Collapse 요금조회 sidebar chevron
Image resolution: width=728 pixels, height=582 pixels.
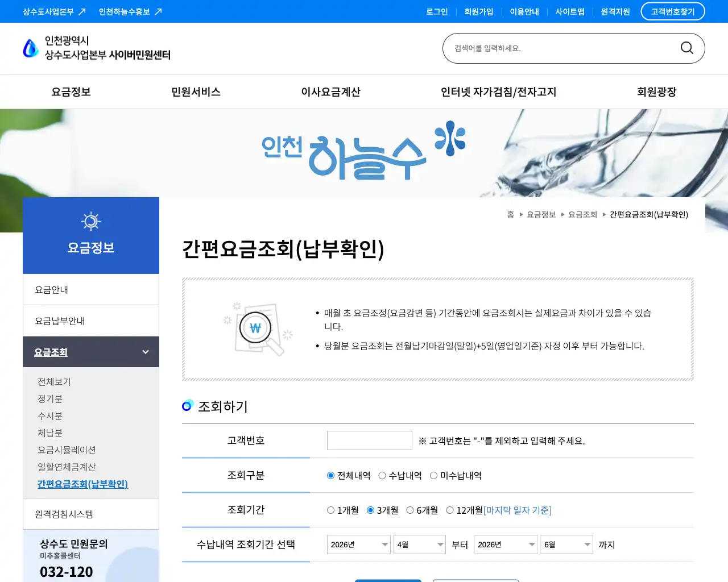[x=146, y=352]
